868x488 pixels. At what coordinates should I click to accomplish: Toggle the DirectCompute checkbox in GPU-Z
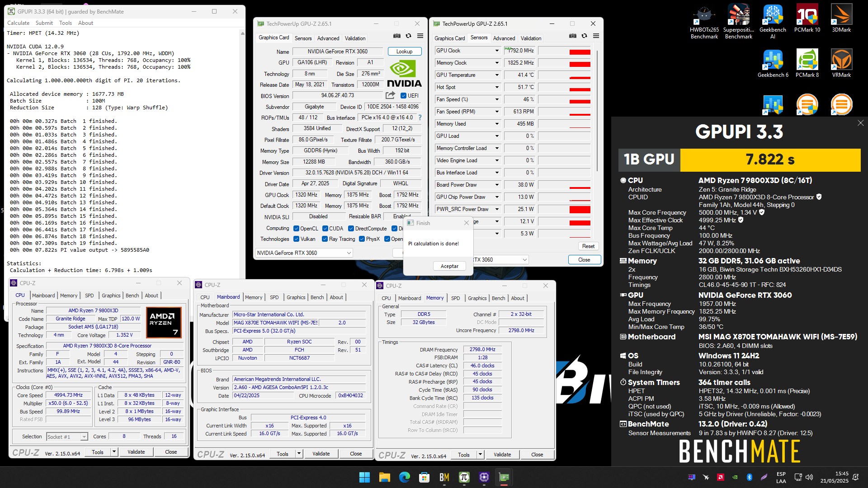pos(351,229)
